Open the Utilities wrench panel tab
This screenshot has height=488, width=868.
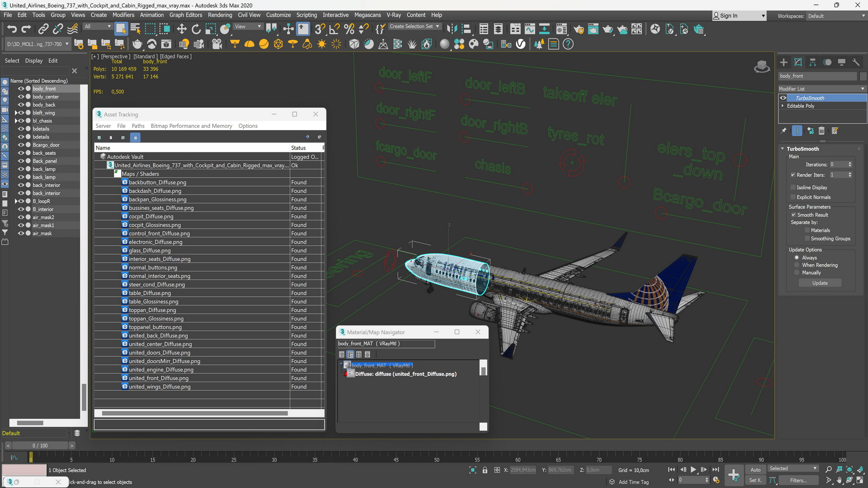(856, 62)
